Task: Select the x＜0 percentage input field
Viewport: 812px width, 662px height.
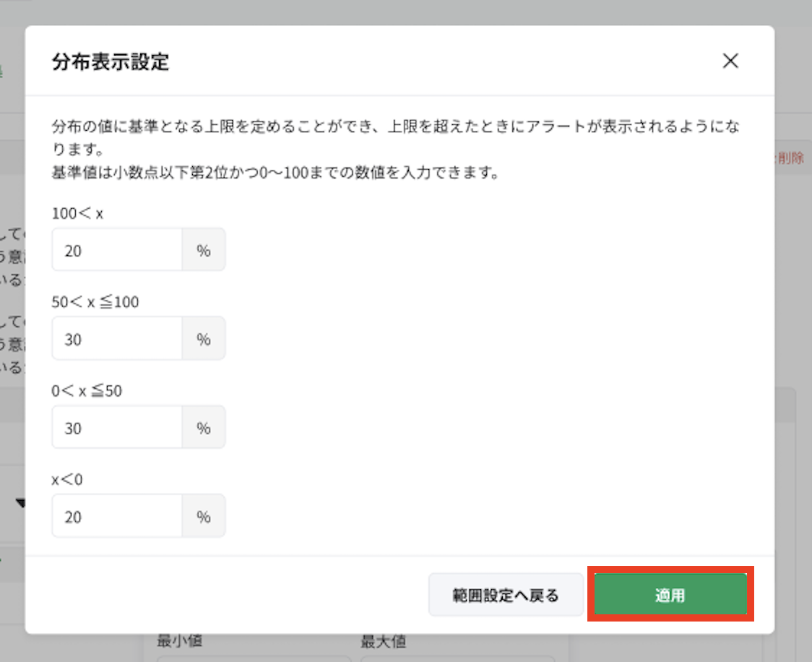Action: [x=116, y=516]
